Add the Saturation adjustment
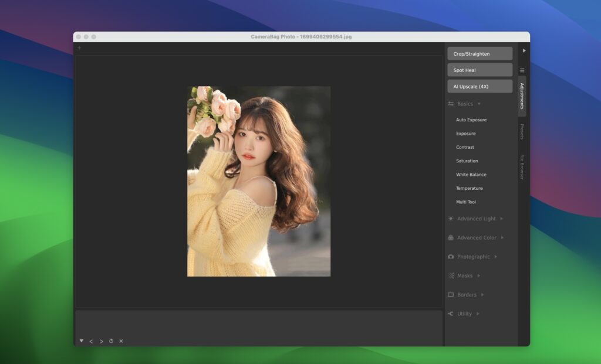601x364 pixels. (467, 161)
